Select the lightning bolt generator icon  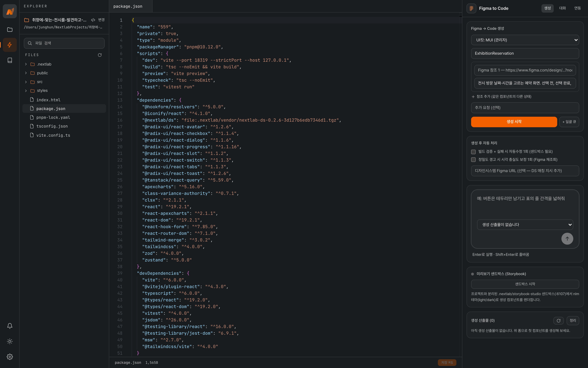pyautogui.click(x=10, y=45)
